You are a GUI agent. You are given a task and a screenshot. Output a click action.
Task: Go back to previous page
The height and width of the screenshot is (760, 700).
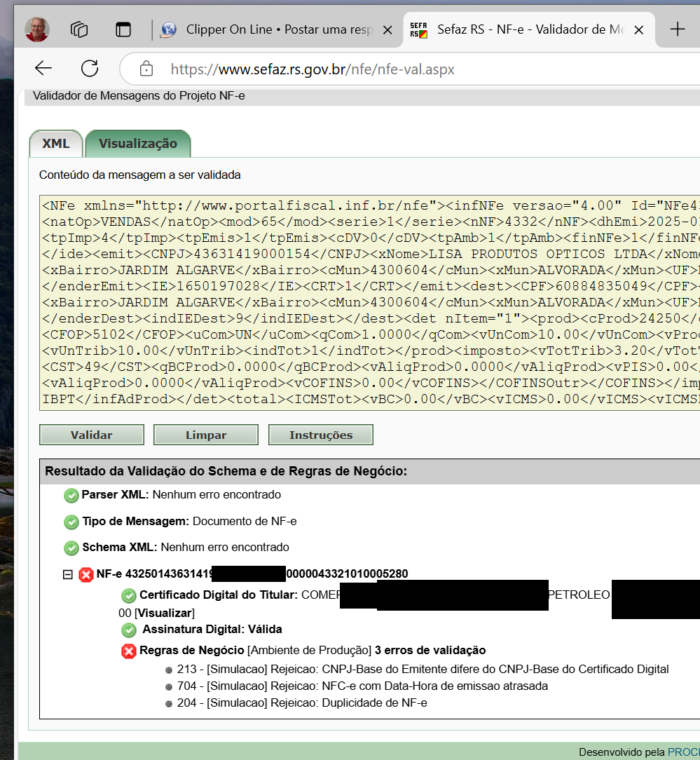click(43, 68)
